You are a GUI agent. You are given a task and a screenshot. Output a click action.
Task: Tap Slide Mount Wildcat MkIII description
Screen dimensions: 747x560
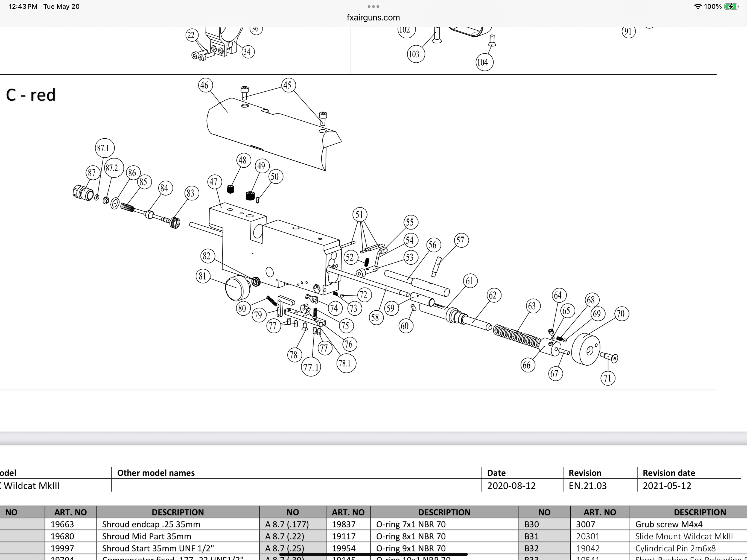coord(684,536)
